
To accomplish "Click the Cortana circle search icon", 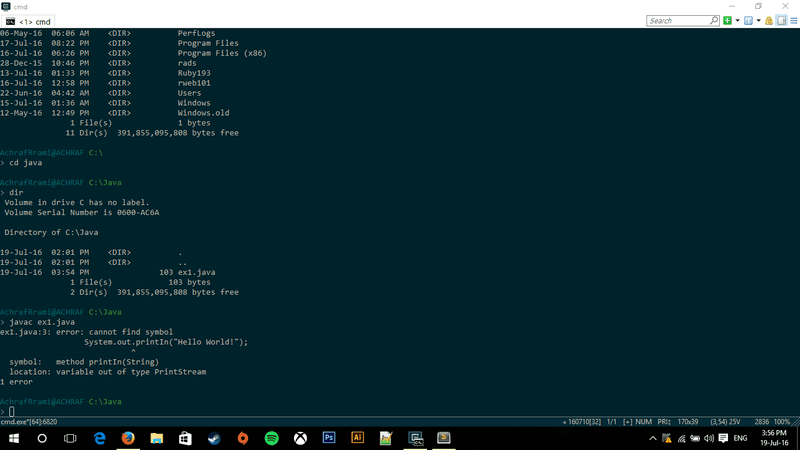I will tap(42, 438).
